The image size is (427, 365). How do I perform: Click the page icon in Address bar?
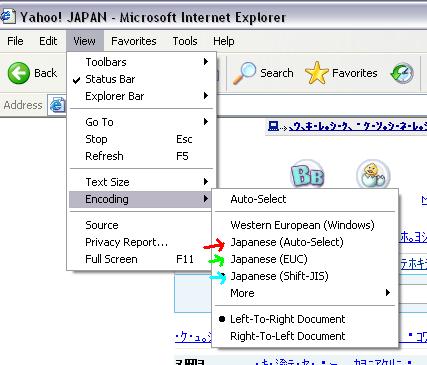(57, 105)
